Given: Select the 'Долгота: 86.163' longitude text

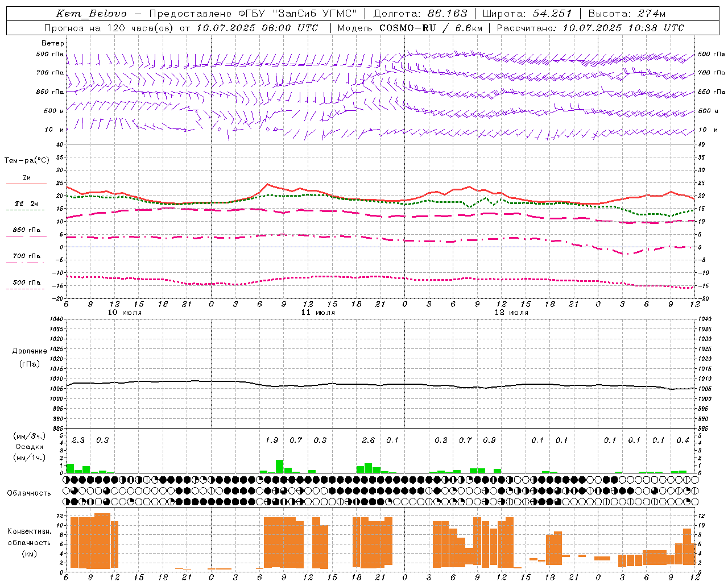Looking at the screenshot, I should pos(420,13).
